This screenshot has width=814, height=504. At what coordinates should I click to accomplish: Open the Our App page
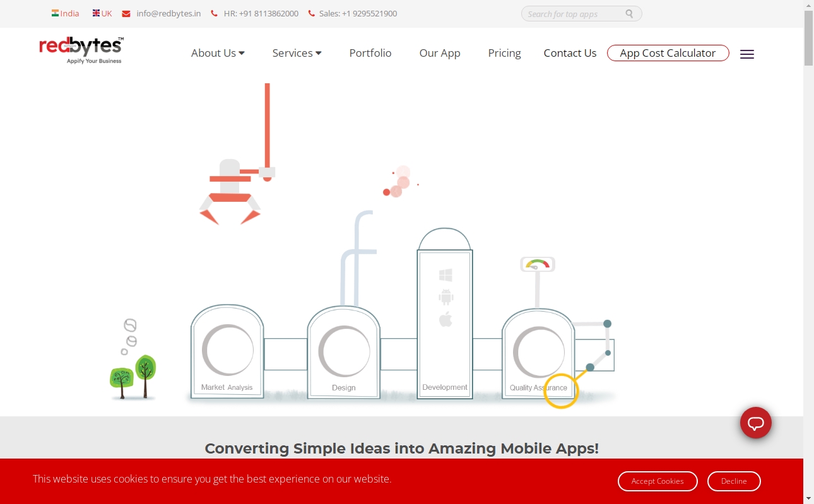click(440, 53)
